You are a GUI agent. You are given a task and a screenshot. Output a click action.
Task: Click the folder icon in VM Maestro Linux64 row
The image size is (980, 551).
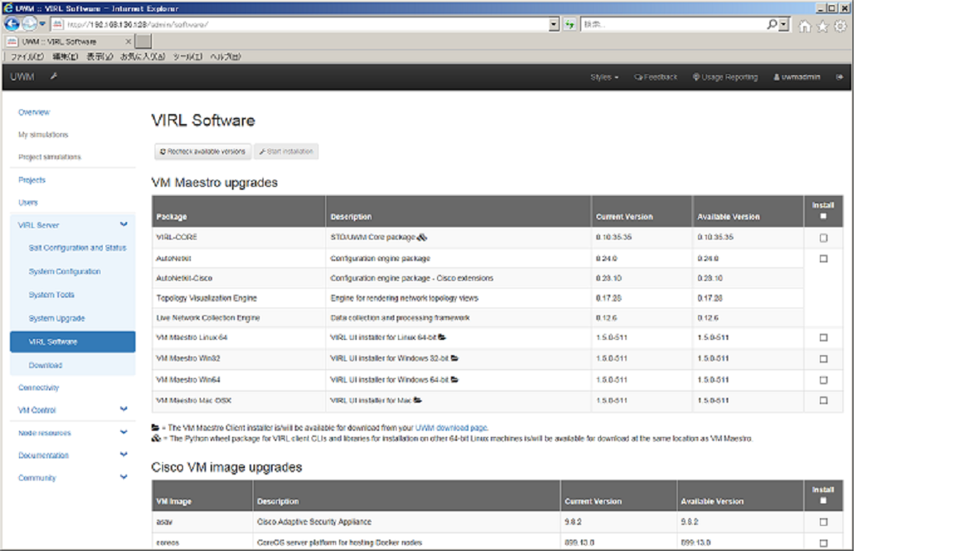point(443,337)
